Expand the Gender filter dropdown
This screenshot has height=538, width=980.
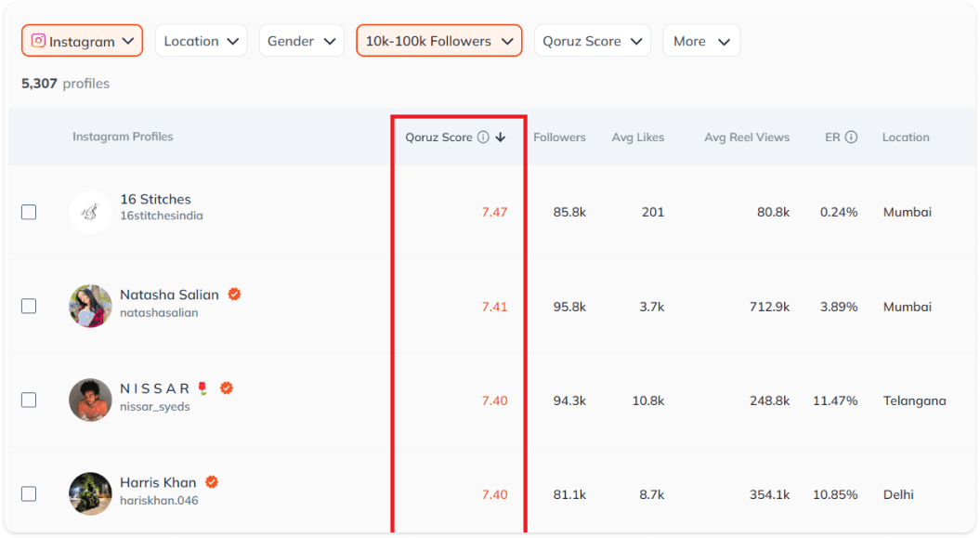coord(302,41)
